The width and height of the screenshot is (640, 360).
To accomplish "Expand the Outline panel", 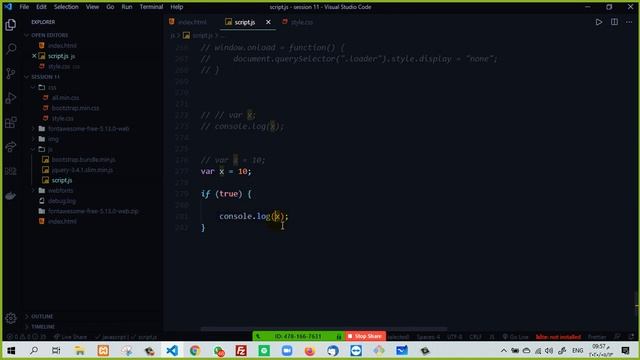I will click(42, 316).
